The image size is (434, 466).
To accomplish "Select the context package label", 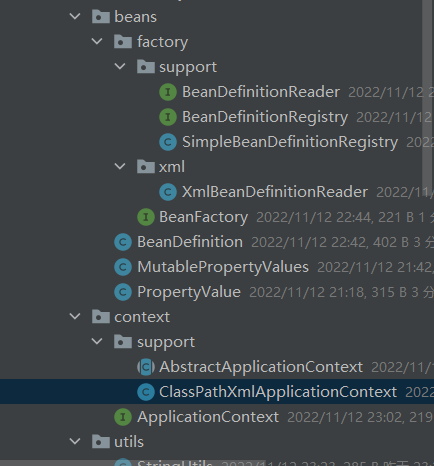I will [x=142, y=317].
